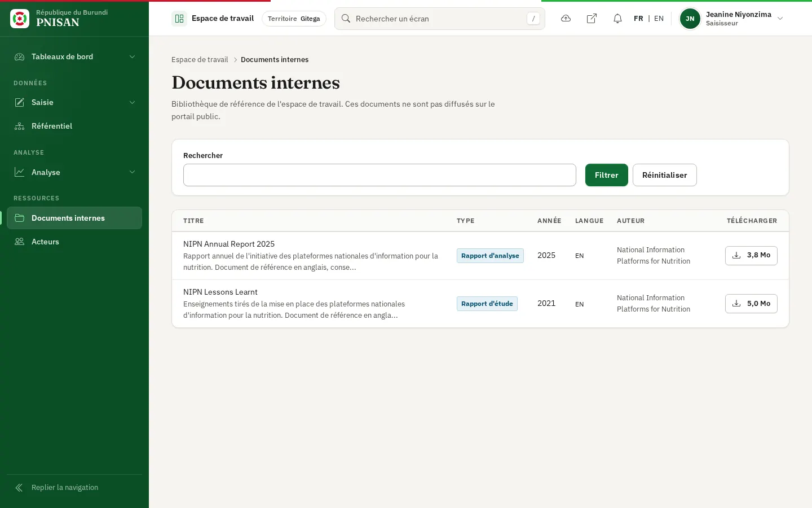Click the cloud upload icon in header
This screenshot has width=812, height=508.
tap(566, 19)
